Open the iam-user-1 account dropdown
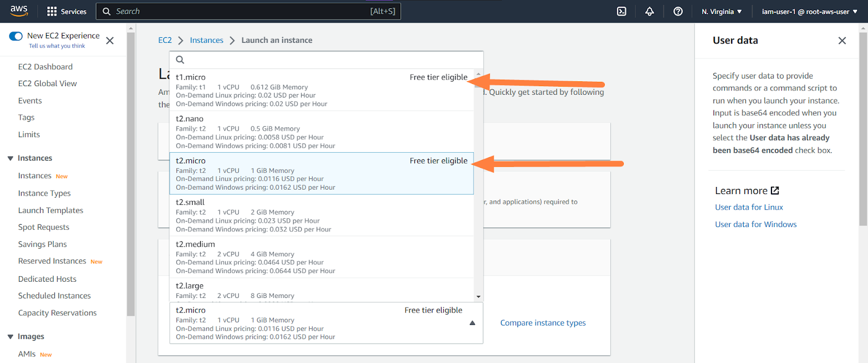 coord(809,11)
